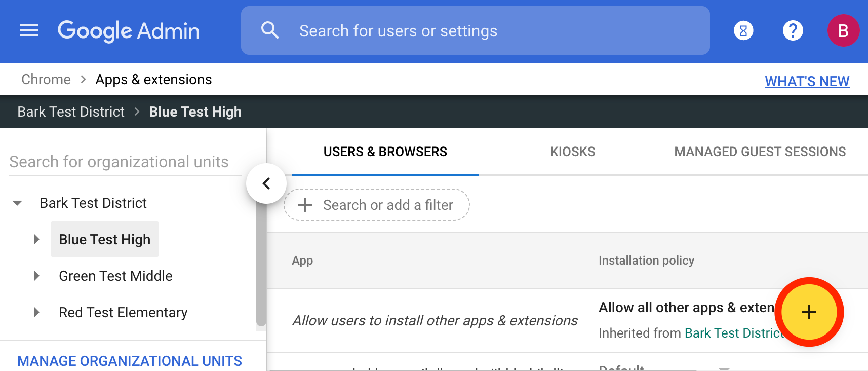This screenshot has width=868, height=371.
Task: Expand Green Test Middle in the tree
Action: click(x=36, y=276)
